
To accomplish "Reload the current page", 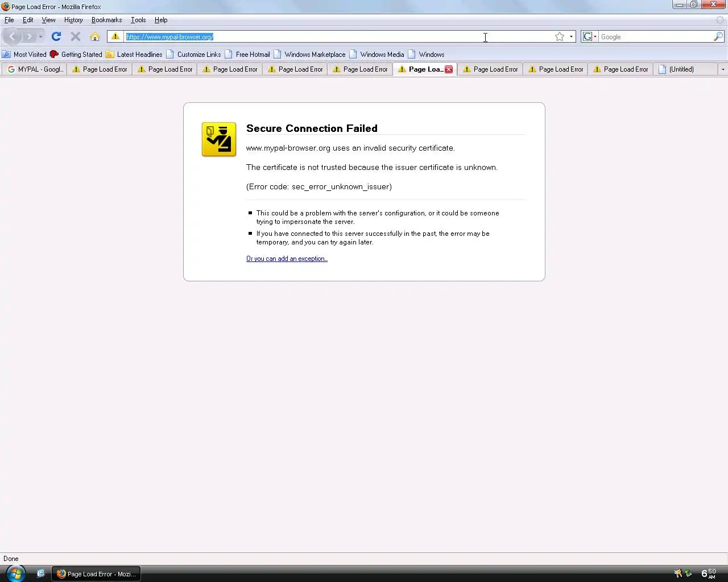I will point(56,36).
